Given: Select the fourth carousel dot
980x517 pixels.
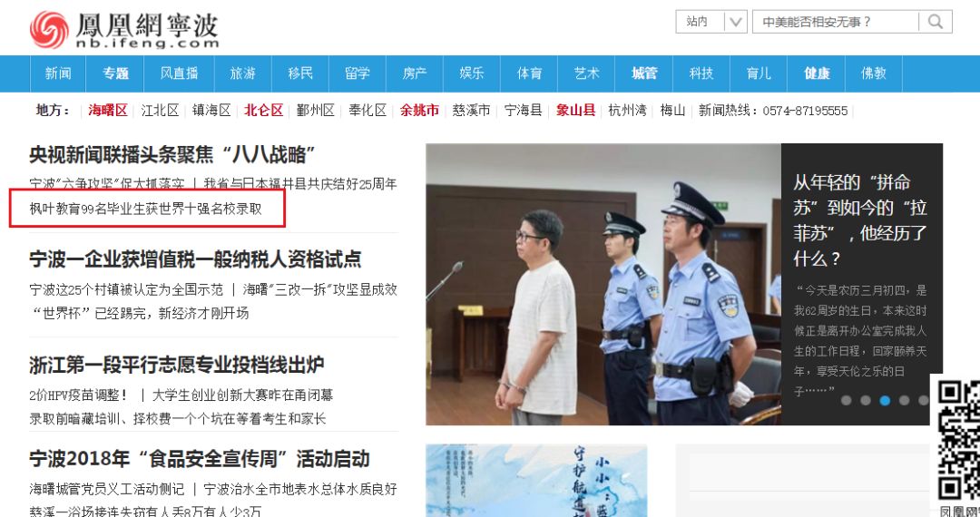Looking at the screenshot, I should pos(905,400).
